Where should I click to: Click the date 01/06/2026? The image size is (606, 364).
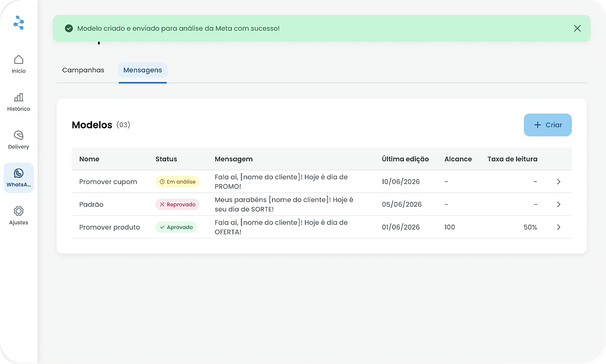click(401, 227)
